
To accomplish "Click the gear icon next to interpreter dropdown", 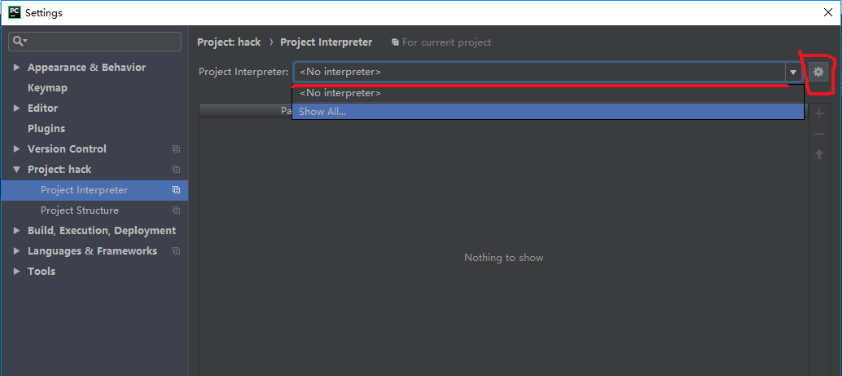I will 818,71.
